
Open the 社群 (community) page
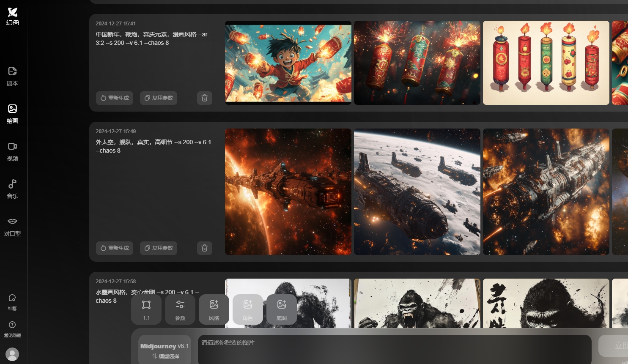click(x=12, y=302)
